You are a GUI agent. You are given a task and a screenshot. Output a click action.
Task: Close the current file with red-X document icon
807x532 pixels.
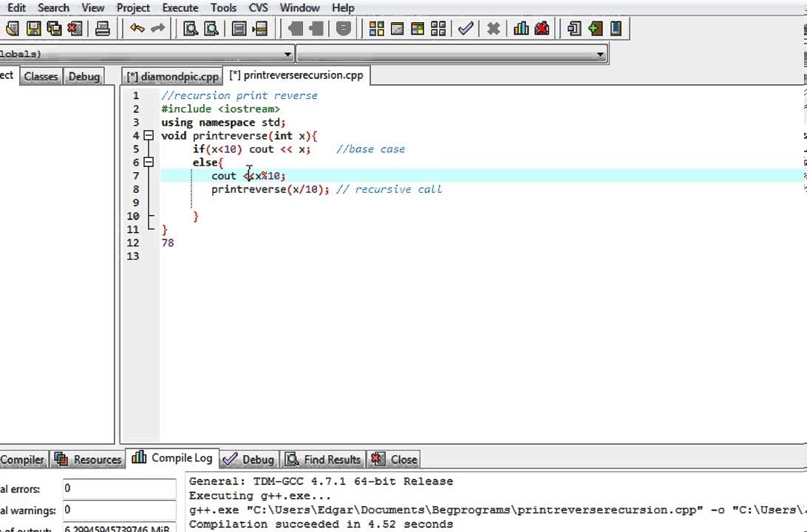click(x=75, y=28)
